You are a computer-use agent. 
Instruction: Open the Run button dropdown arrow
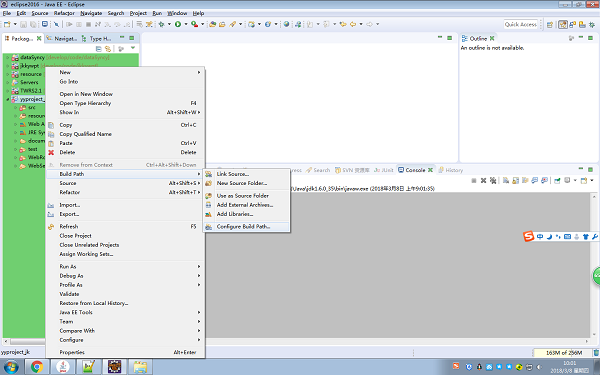pyautogui.click(x=186, y=24)
